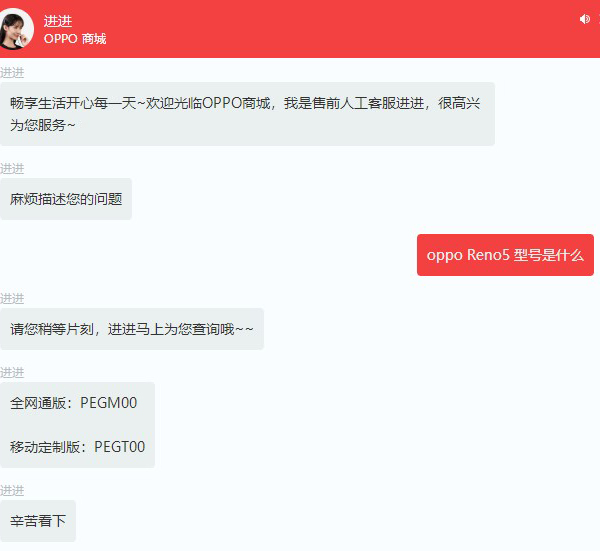Screen dimensions: 600x551
Task: Click sender label 进进 above 麻烦描述您的问题
Action: tap(12, 168)
